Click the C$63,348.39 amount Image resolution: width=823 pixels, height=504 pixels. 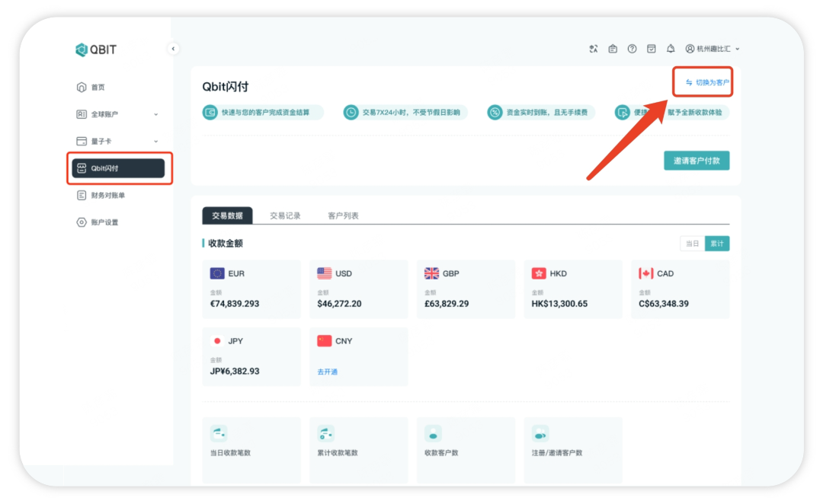click(x=664, y=304)
